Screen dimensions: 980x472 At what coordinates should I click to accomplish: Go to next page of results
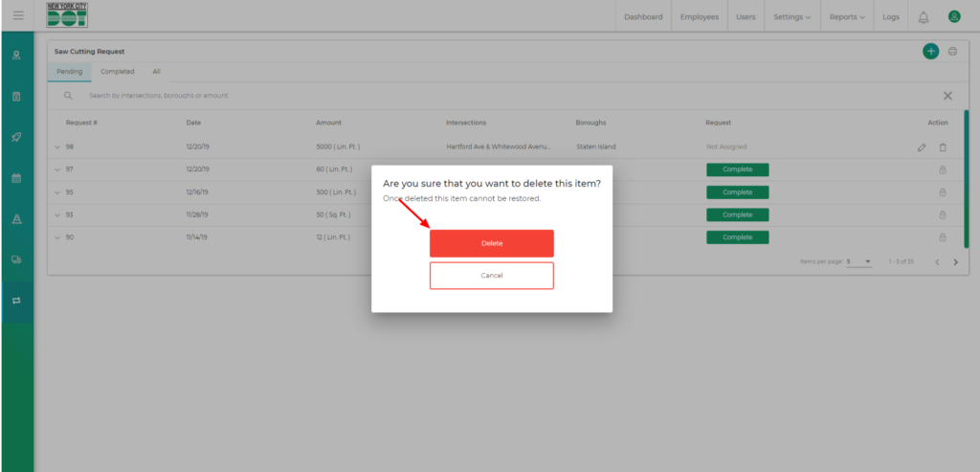(955, 262)
